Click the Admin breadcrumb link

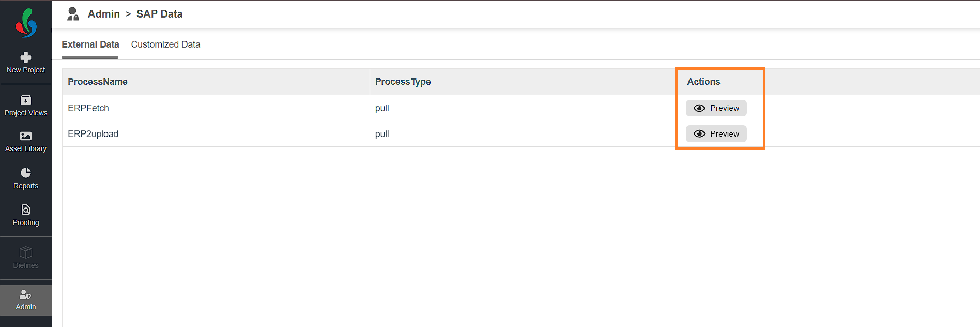104,14
